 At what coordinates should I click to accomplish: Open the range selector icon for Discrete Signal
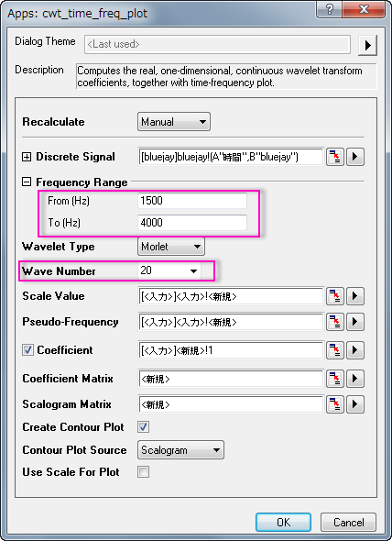(335, 157)
